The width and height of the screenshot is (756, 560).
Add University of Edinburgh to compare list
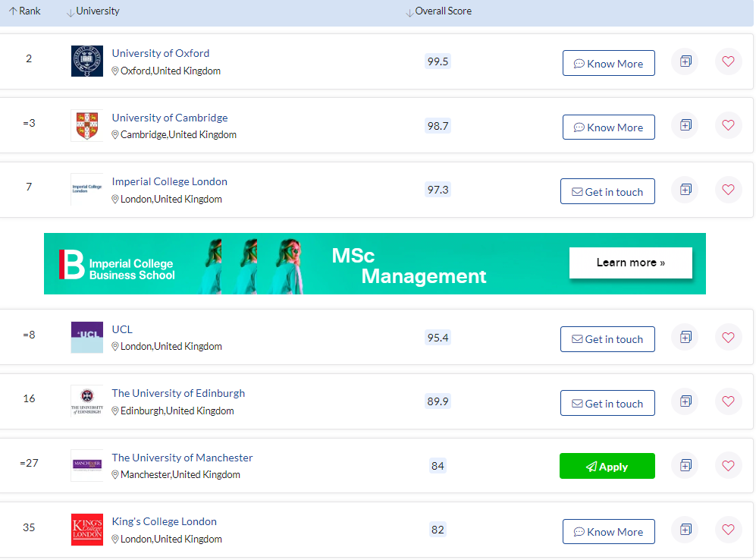click(685, 401)
